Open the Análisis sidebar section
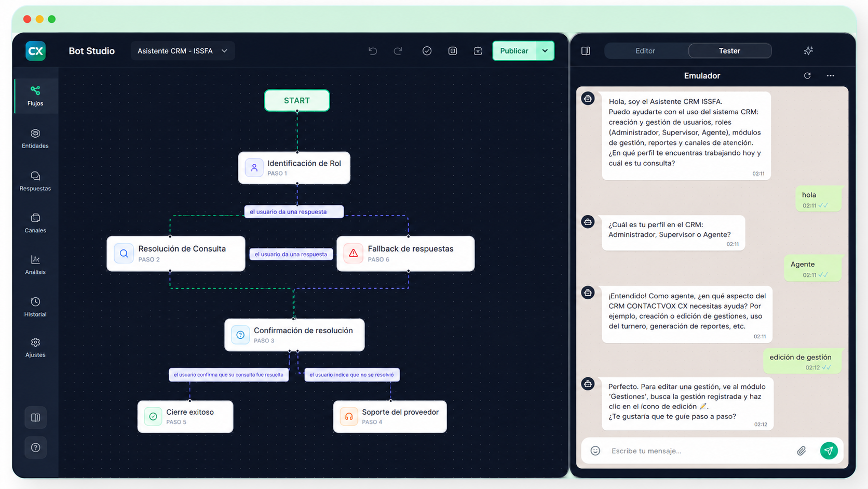868x489 pixels. (35, 265)
